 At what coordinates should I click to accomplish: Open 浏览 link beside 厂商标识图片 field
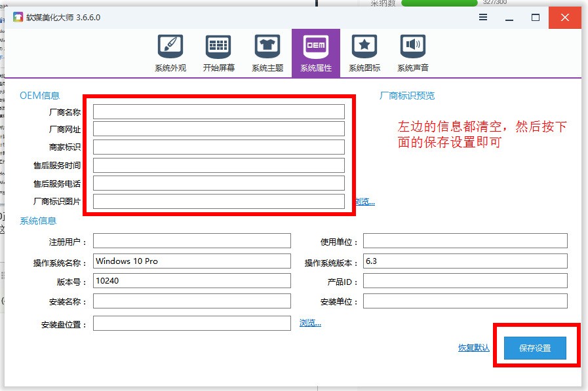click(364, 201)
